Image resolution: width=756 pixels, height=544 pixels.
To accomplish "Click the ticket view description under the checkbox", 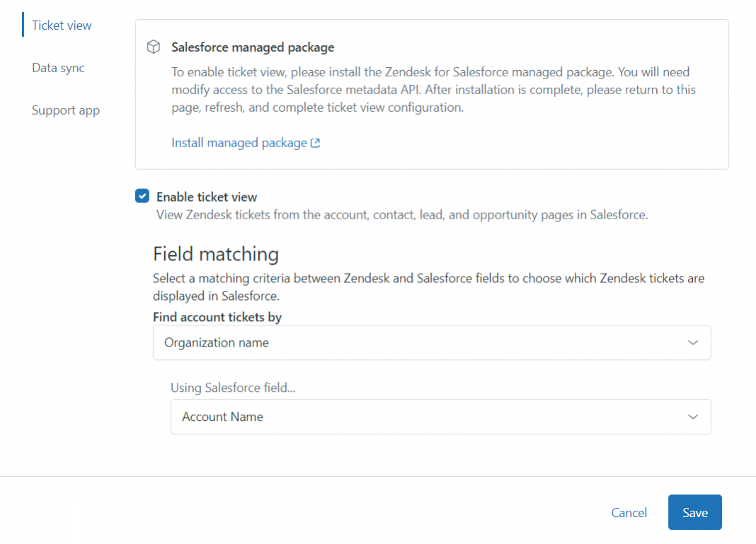I will tap(401, 215).
